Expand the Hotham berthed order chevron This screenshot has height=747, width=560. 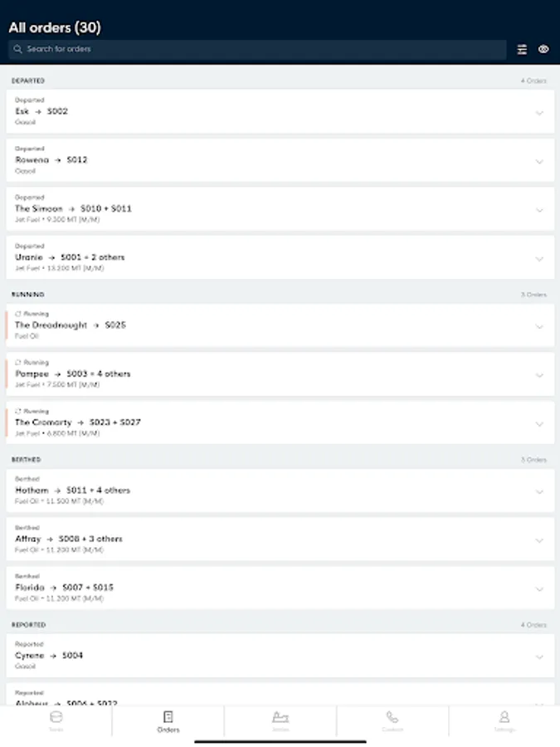click(539, 492)
